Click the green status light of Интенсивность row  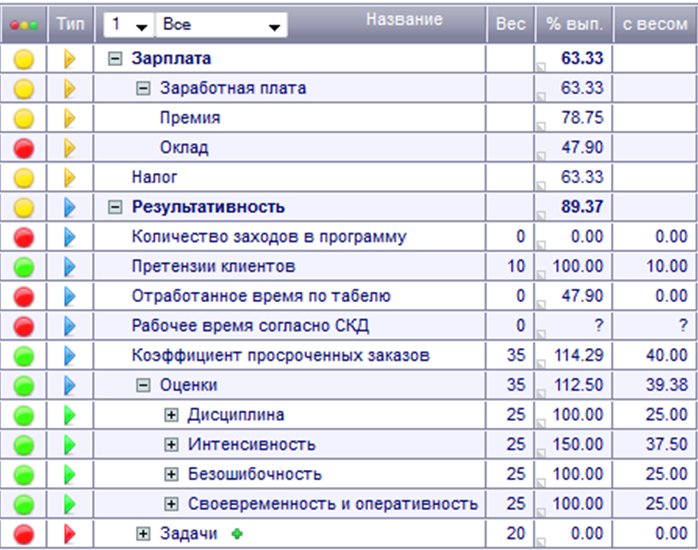[x=24, y=445]
